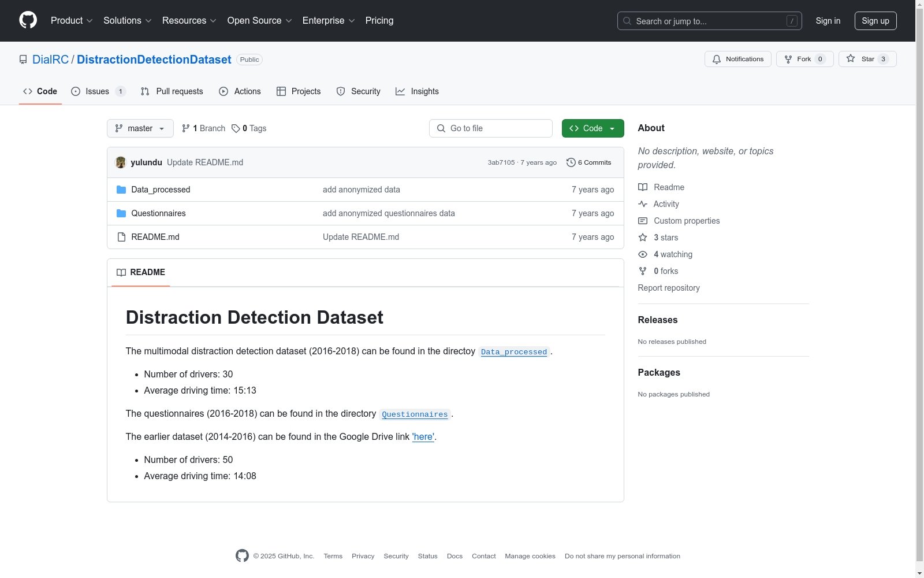
Task: Open the yulundu author link
Action: click(147, 162)
